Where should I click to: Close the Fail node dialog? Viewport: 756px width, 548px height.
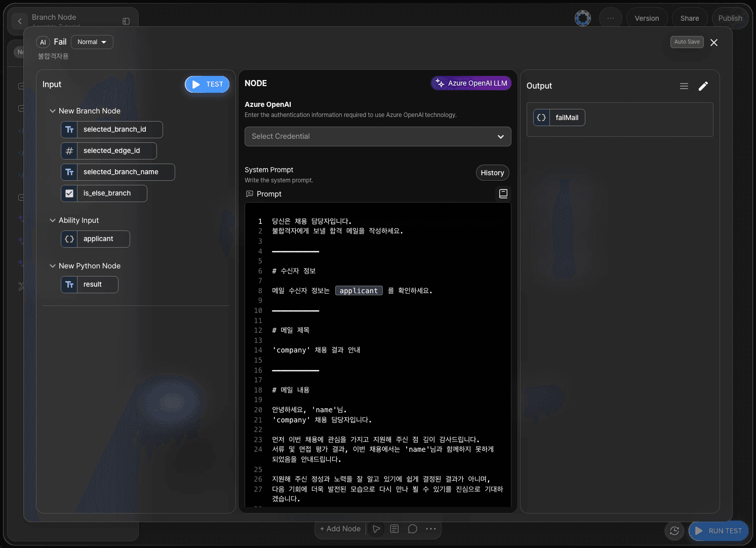tap(714, 43)
